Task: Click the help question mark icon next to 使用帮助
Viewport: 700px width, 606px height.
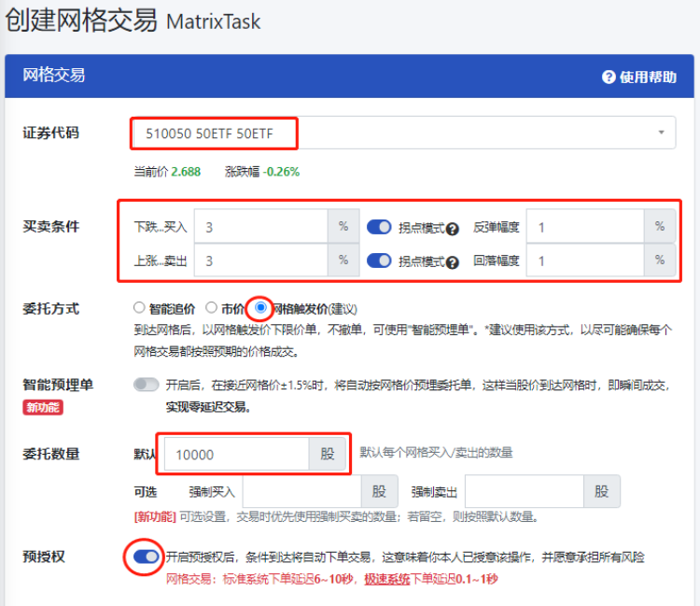Action: (x=609, y=78)
